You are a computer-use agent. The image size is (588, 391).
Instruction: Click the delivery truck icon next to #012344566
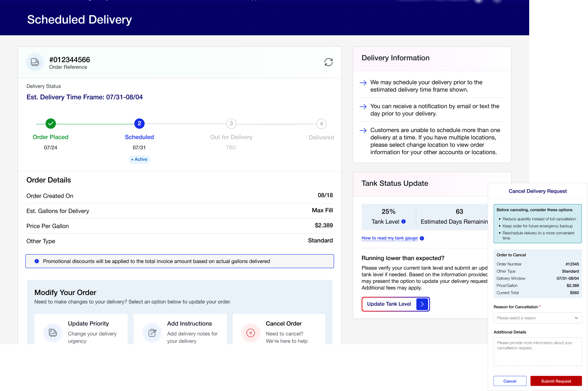(x=35, y=62)
